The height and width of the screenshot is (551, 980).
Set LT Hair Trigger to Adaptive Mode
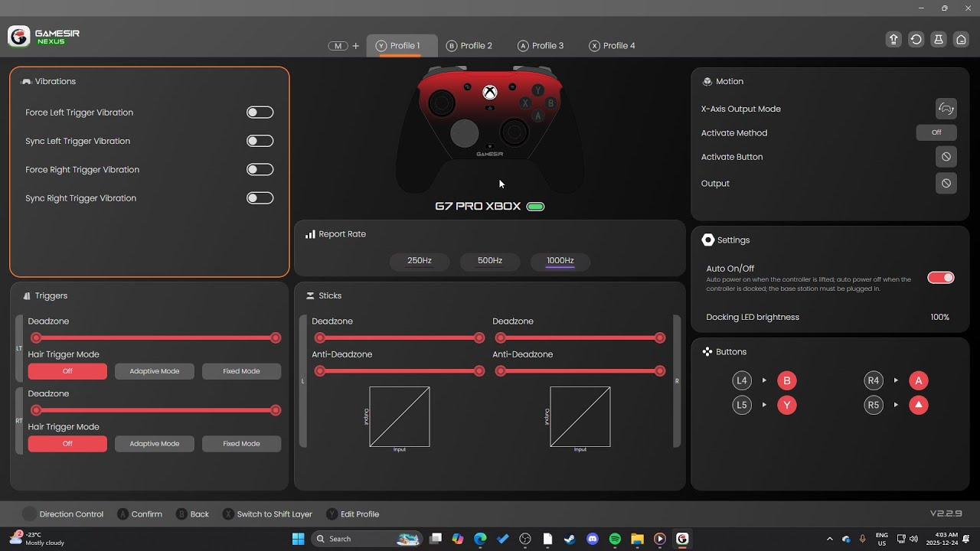click(x=155, y=371)
